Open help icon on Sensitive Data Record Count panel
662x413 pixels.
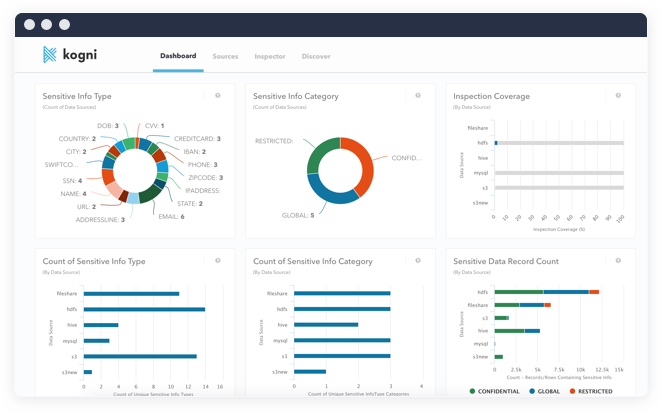[x=618, y=260]
